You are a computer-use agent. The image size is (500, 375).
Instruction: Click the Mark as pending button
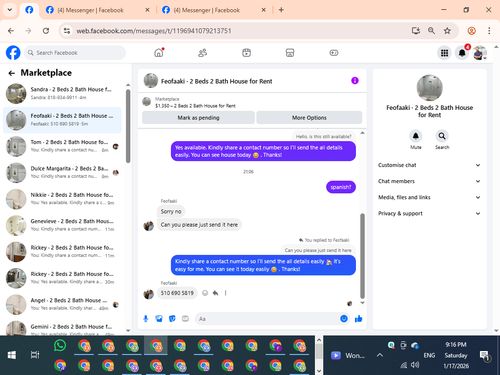(198, 118)
